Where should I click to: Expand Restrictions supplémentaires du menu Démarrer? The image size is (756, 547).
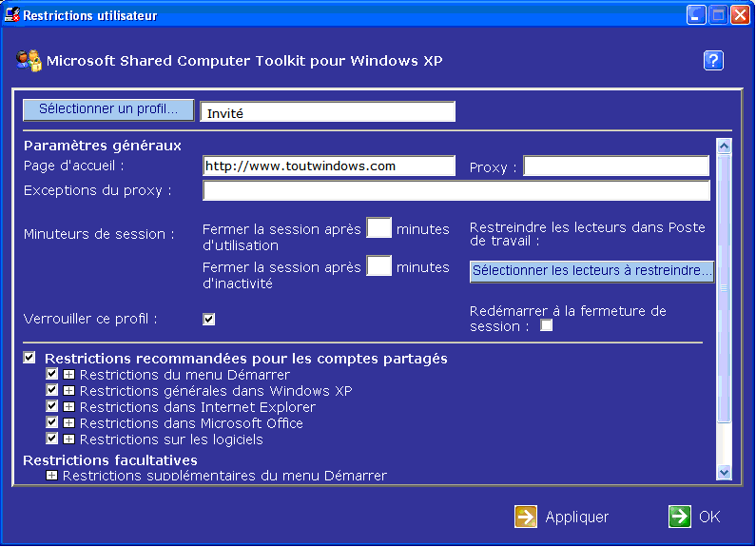click(51, 476)
